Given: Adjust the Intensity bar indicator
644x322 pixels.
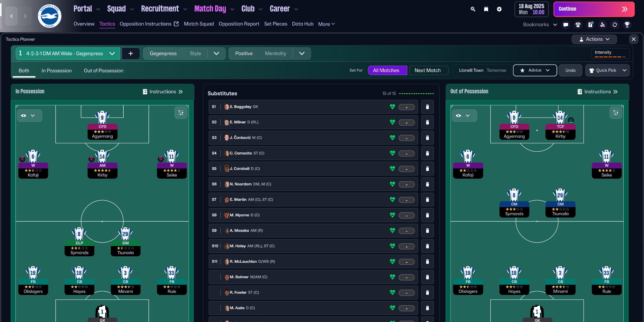Looking at the screenshot, I should (x=610, y=57).
